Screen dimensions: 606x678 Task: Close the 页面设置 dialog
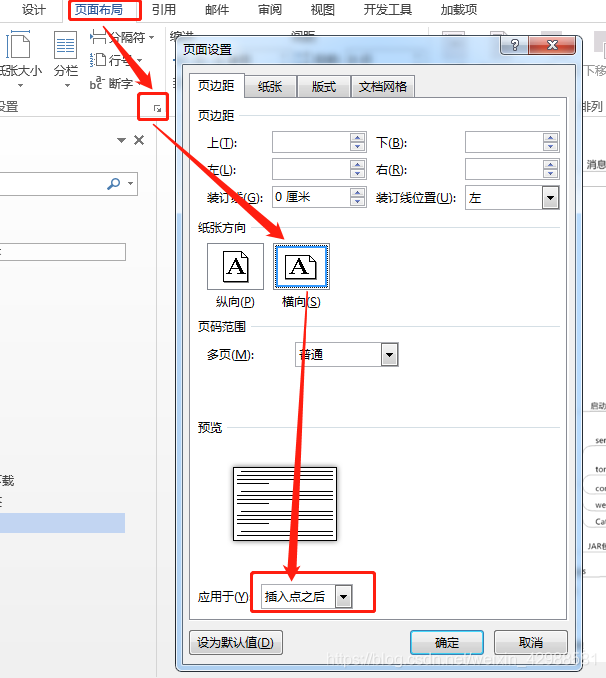pos(552,45)
